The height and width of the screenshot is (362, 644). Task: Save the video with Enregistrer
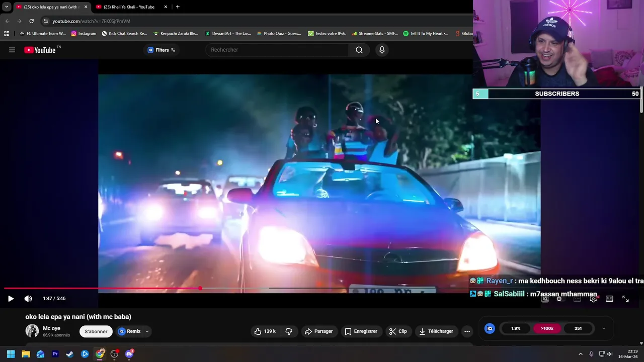pos(361,331)
